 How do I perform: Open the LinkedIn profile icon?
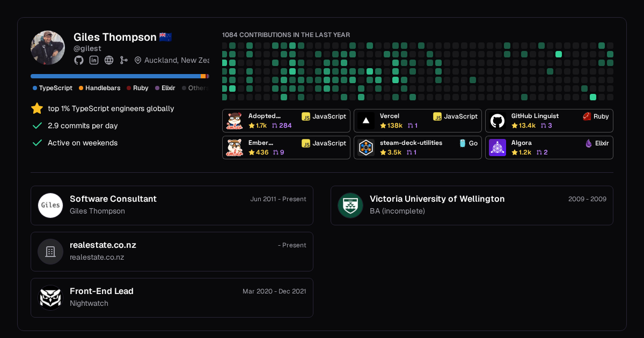pos(94,60)
